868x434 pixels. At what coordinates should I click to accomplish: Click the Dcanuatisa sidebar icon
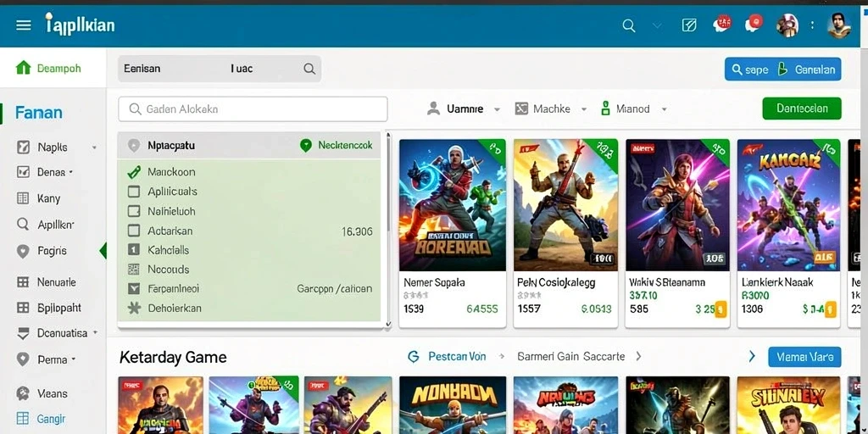click(x=23, y=333)
